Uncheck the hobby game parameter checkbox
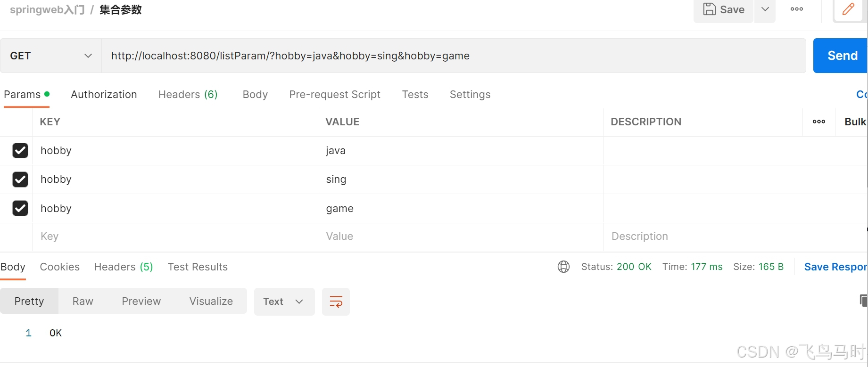Viewport: 868px width, 367px height. (x=20, y=208)
